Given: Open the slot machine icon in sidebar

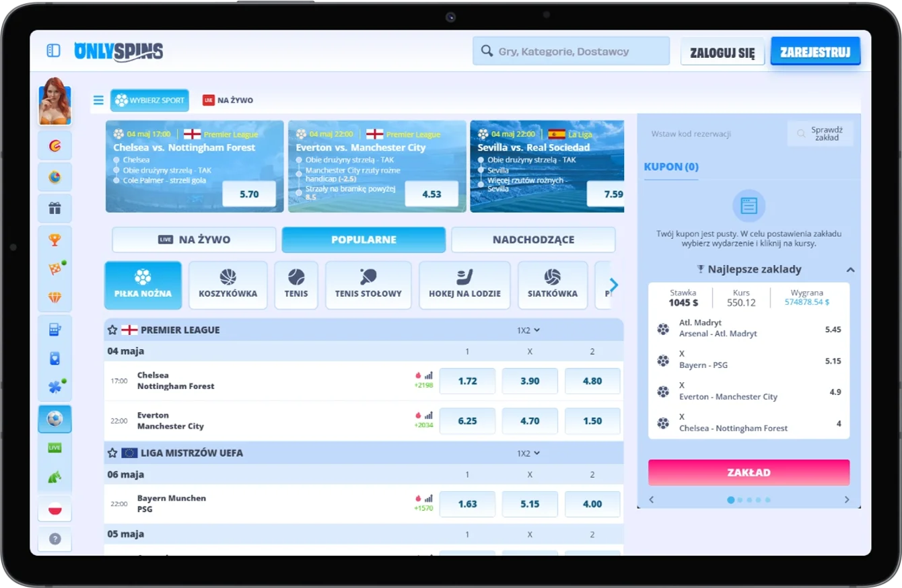Looking at the screenshot, I should tap(55, 330).
